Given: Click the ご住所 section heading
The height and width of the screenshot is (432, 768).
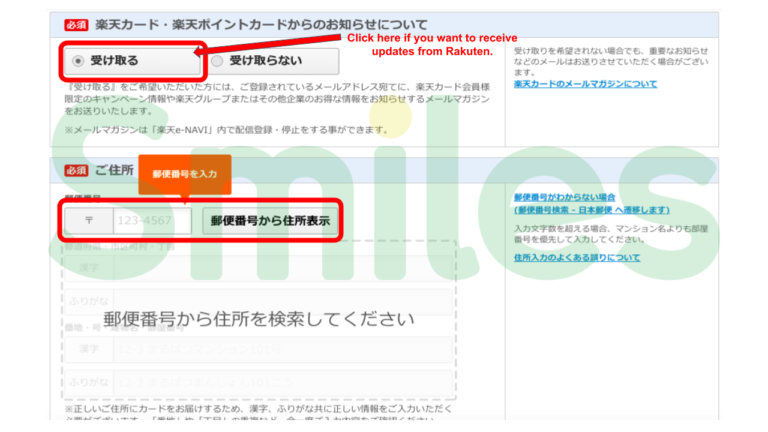Looking at the screenshot, I should click(x=114, y=170).
